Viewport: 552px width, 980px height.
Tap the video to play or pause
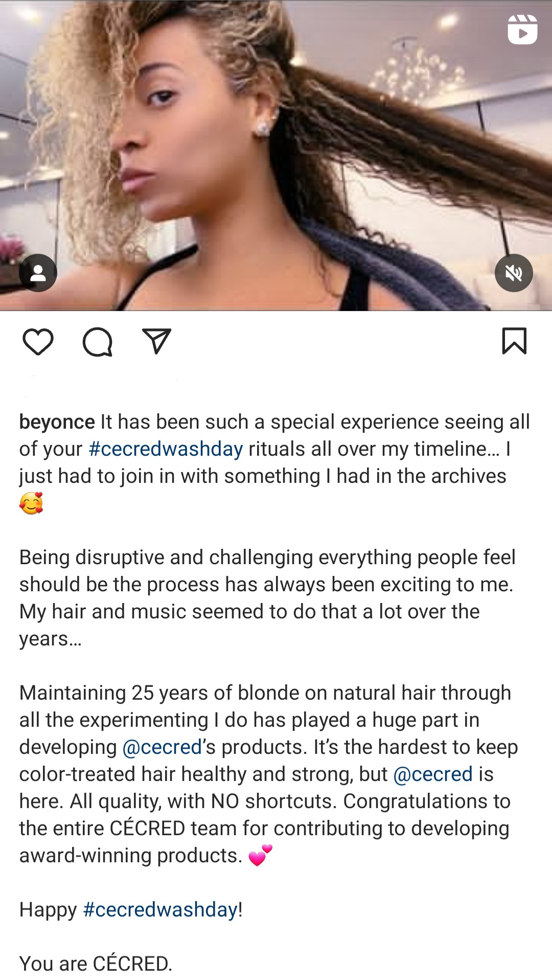[x=276, y=153]
